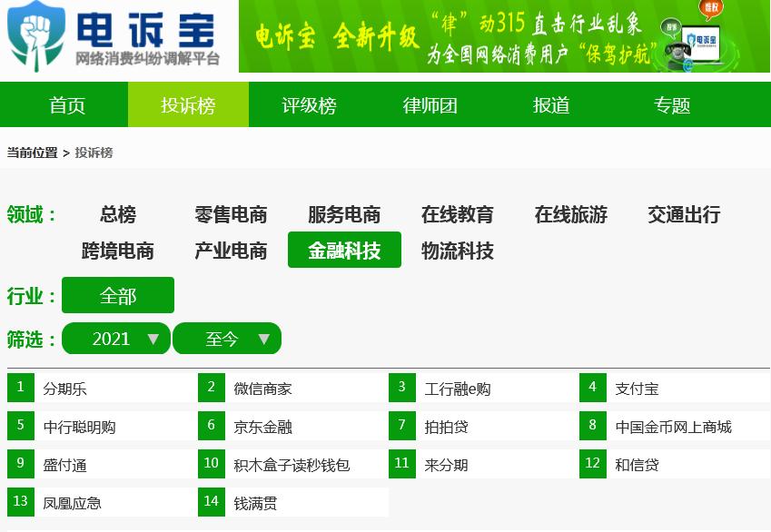This screenshot has width=771, height=532.
Task: Open the 专题 section
Action: point(669,104)
